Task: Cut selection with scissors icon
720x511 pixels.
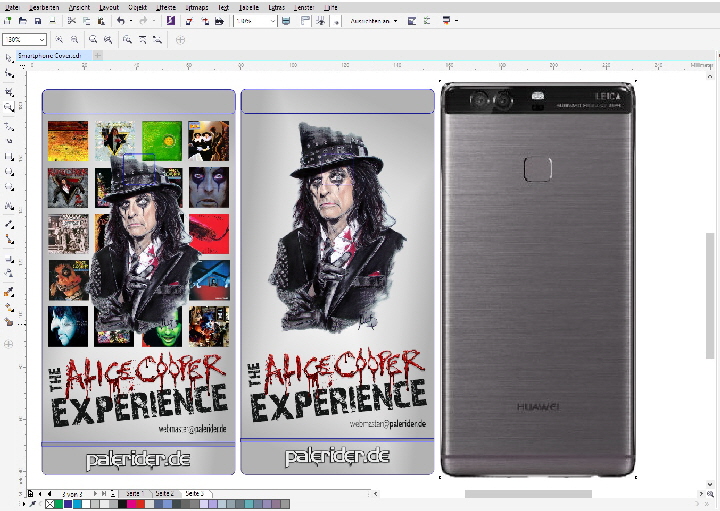Action: coord(72,21)
